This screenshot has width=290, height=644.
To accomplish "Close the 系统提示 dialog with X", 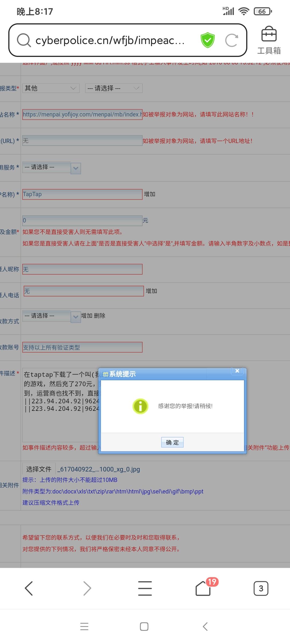I will [x=237, y=371].
